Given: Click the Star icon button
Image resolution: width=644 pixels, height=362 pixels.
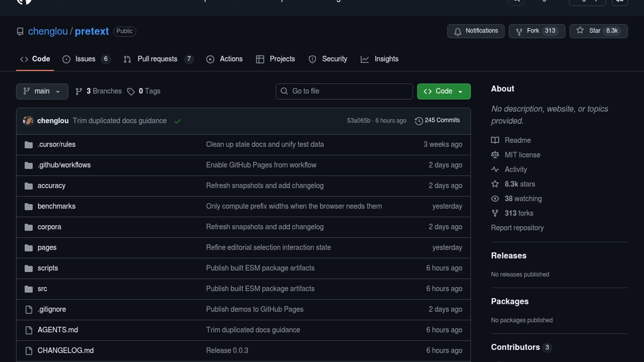Looking at the screenshot, I should point(580,31).
